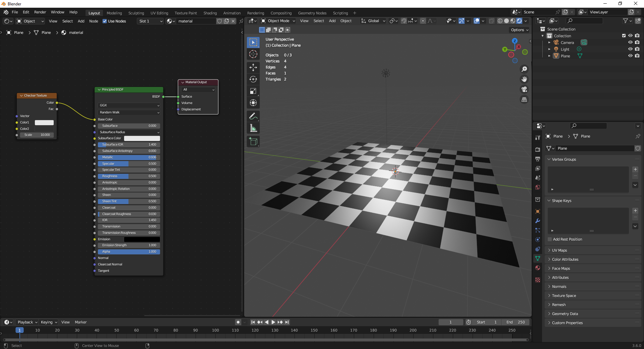Activate the Move tool

click(253, 67)
